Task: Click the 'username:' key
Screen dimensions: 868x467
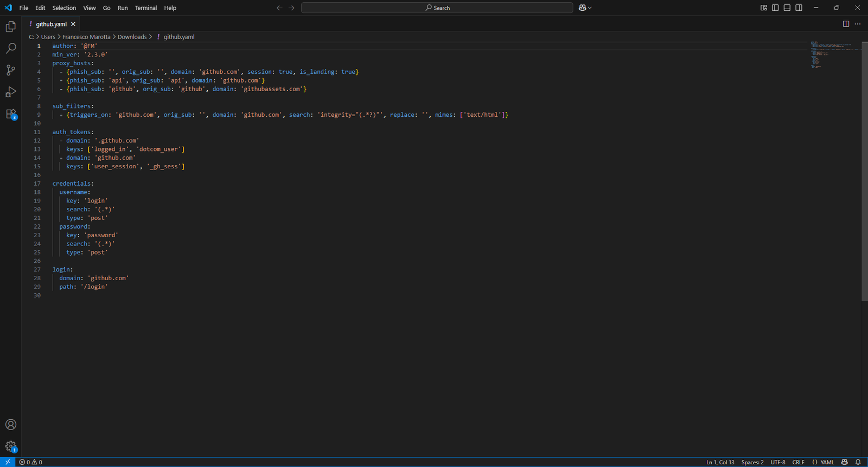Action: (75, 192)
